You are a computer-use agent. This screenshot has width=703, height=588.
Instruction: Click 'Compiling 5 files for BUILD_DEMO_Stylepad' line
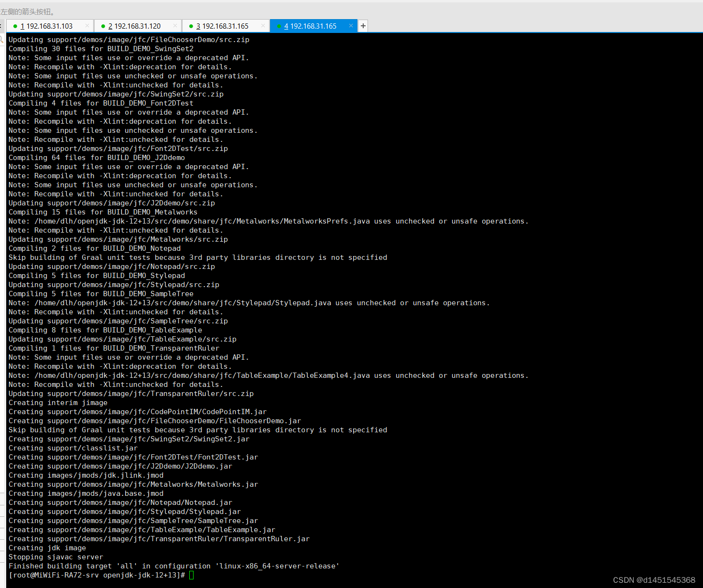click(x=97, y=276)
